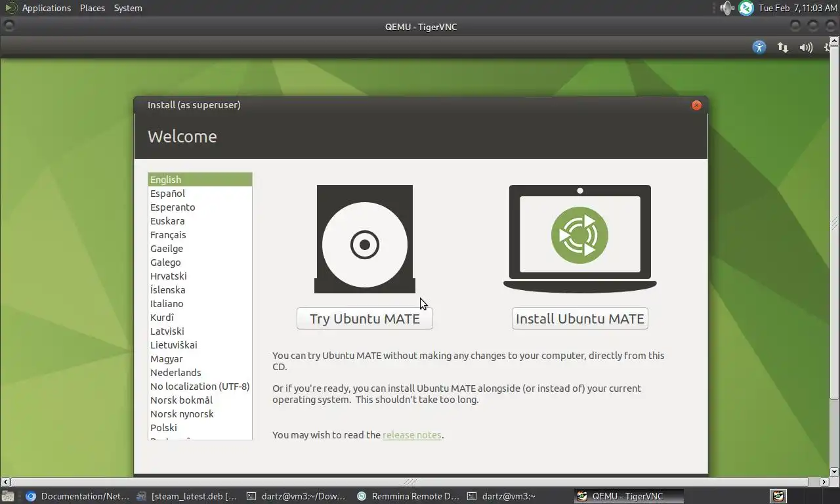Click the VNC viewer horizontal scrollbar right arrow
The width and height of the screenshot is (840, 504).
[826, 482]
